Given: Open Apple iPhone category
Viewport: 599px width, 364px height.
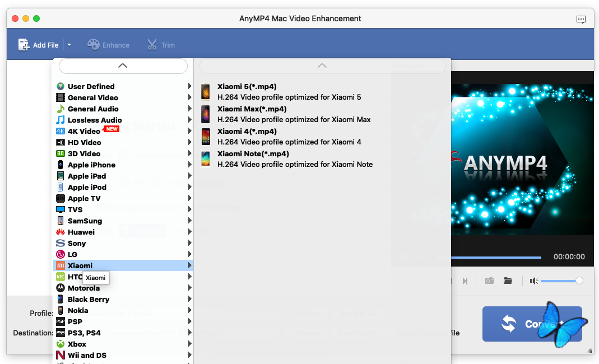Looking at the screenshot, I should [124, 165].
